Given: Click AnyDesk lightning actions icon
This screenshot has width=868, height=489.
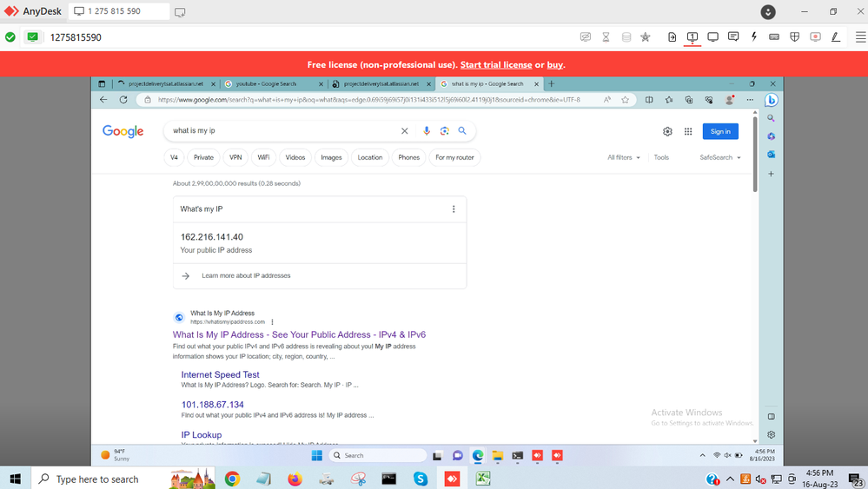Looking at the screenshot, I should click(753, 37).
